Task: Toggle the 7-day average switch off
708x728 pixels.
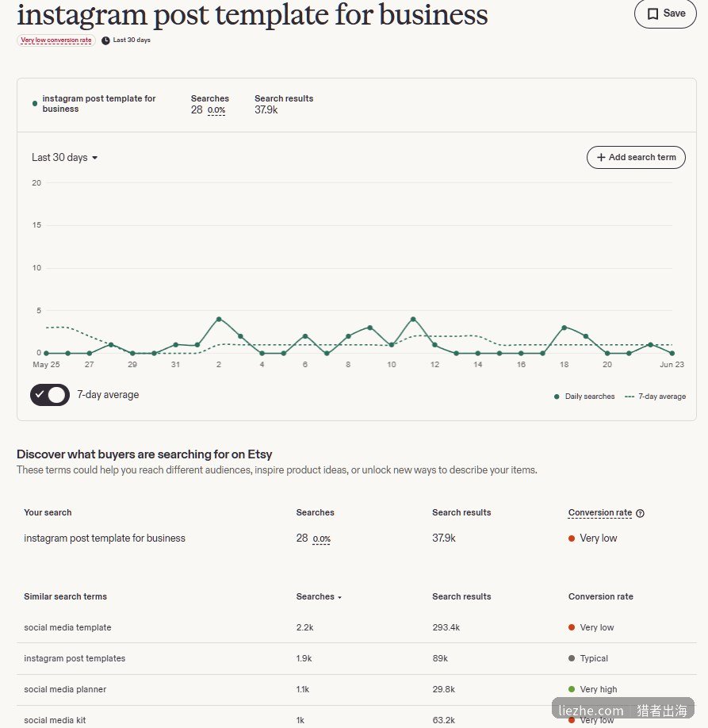Action: point(50,395)
